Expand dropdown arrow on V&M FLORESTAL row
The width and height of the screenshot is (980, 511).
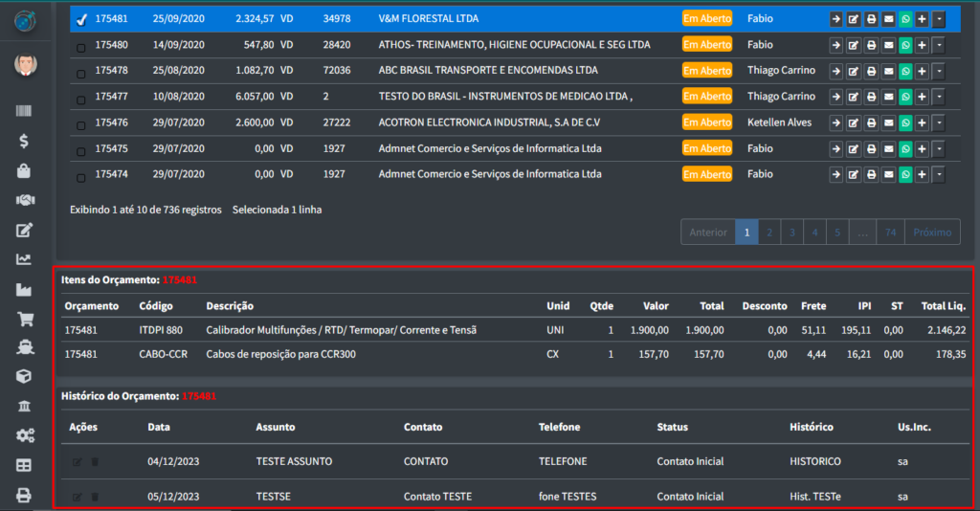[938, 19]
